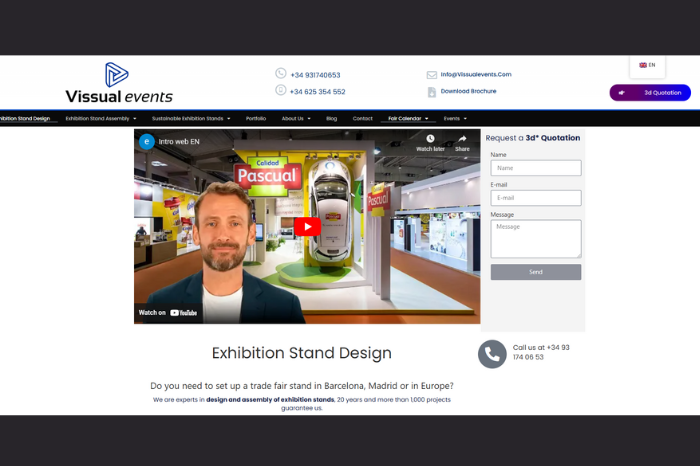Click the Request a 3d* Quotation heading
The image size is (700, 466).
coord(533,138)
